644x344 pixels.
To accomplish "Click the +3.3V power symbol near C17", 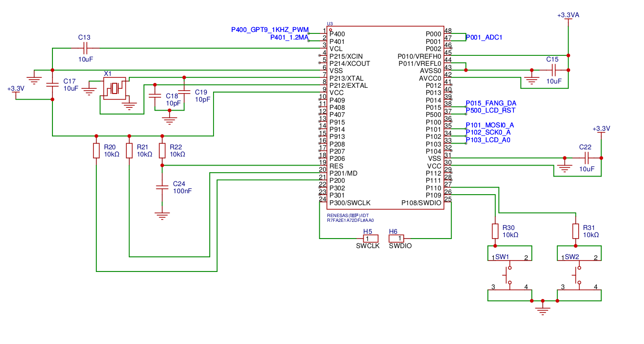I will click(x=16, y=93).
